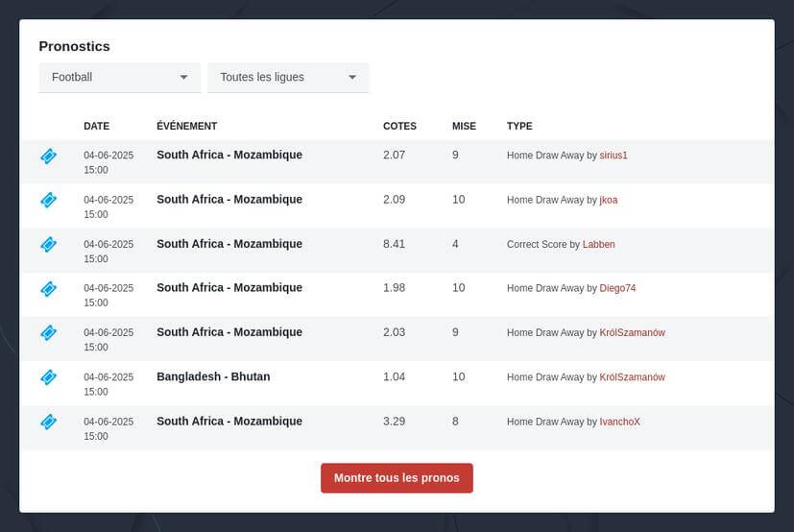The width and height of the screenshot is (794, 532).
Task: Click the Correct Score bet type text
Action: (x=537, y=244)
